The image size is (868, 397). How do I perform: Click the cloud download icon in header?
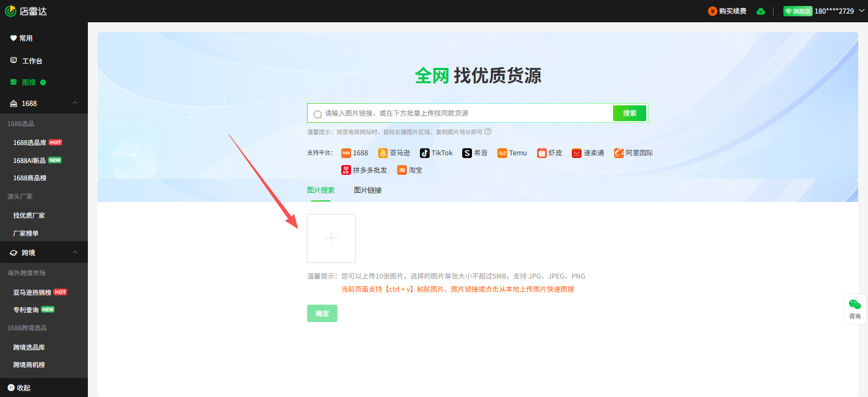click(761, 11)
